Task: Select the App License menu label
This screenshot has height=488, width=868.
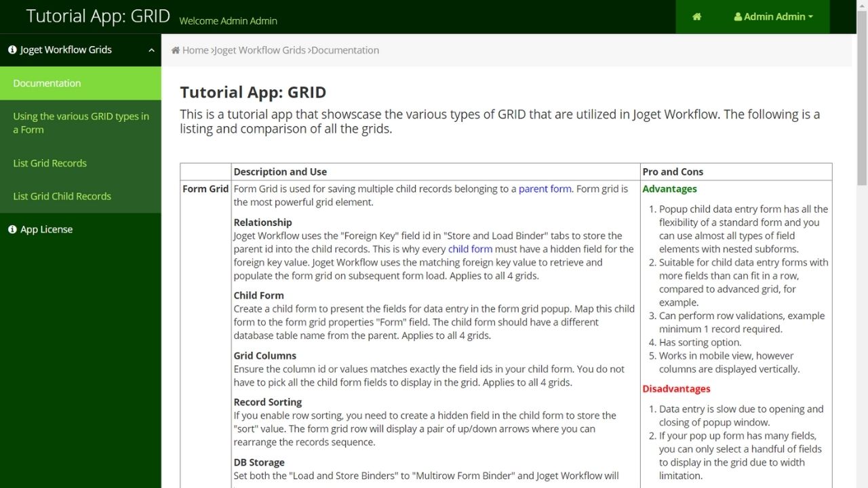Action: (x=46, y=230)
